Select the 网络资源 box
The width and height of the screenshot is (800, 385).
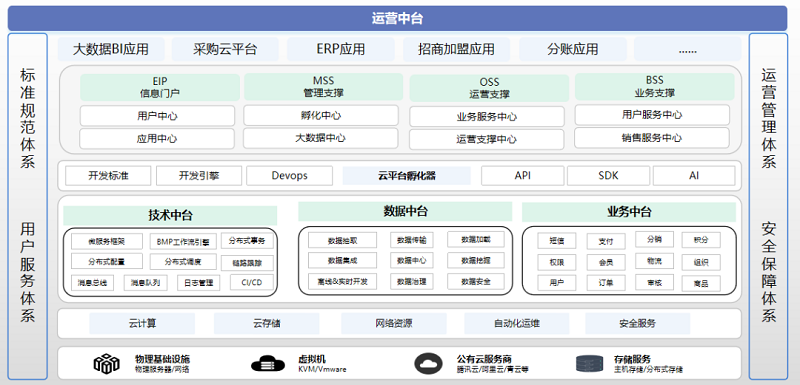tap(393, 324)
